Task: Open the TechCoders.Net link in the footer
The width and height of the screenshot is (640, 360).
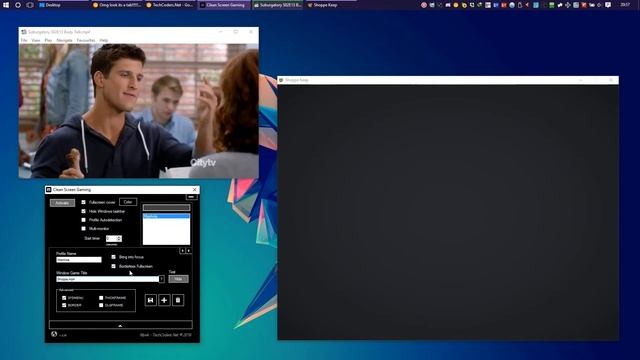Action: (x=165, y=335)
